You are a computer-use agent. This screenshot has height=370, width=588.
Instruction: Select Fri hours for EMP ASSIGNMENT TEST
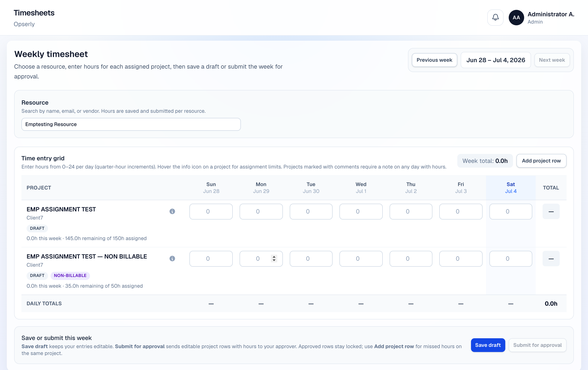(461, 212)
